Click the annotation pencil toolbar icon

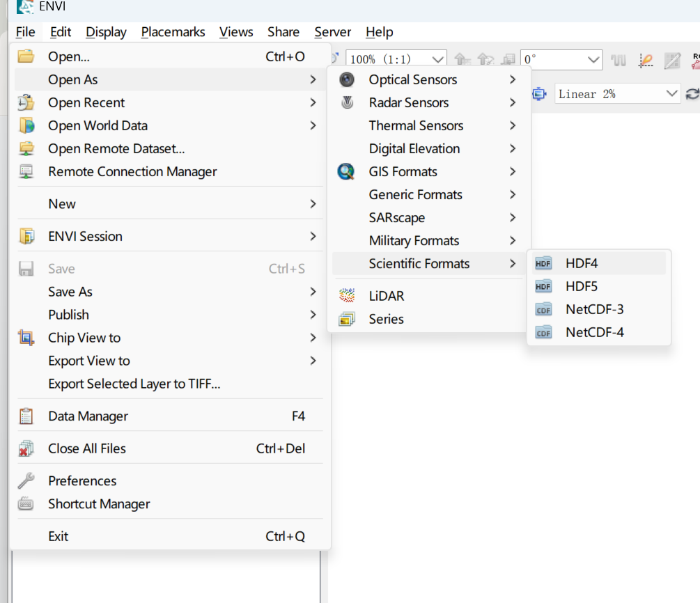646,61
